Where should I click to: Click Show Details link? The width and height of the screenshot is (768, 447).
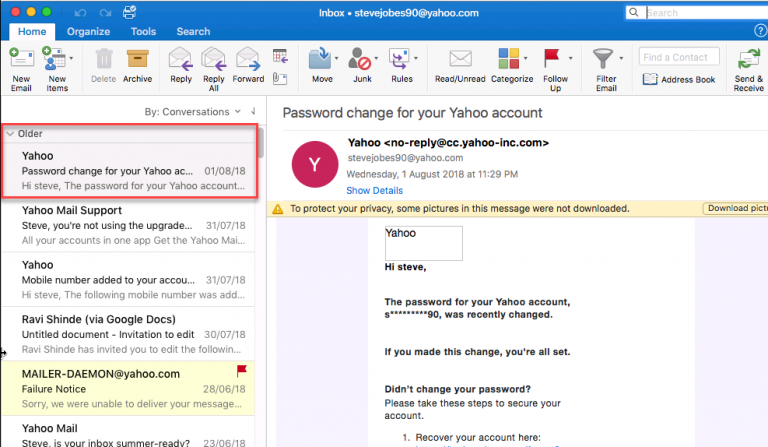tap(375, 190)
